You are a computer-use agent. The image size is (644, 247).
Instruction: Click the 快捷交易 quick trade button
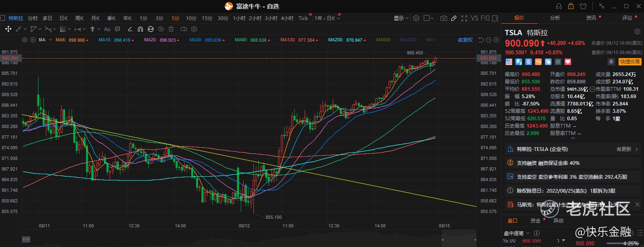(630, 62)
